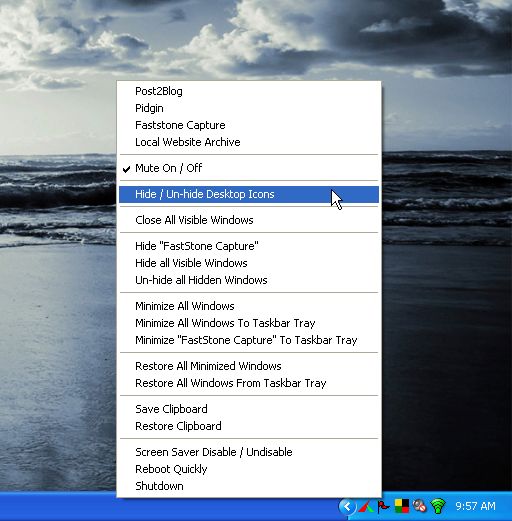Expand hidden tray icons with the arrow

point(347,507)
